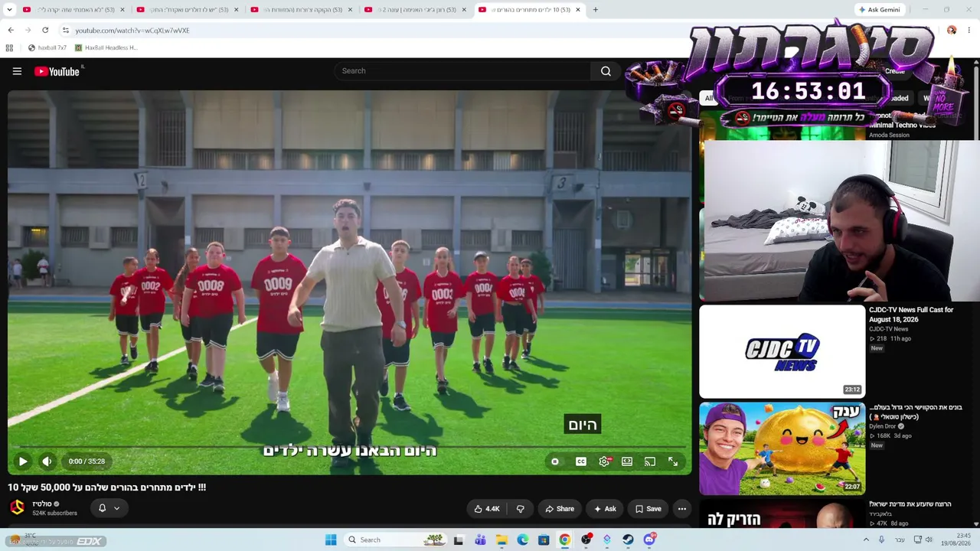
Task: Open Google Chrome on the taskbar
Action: (564, 540)
